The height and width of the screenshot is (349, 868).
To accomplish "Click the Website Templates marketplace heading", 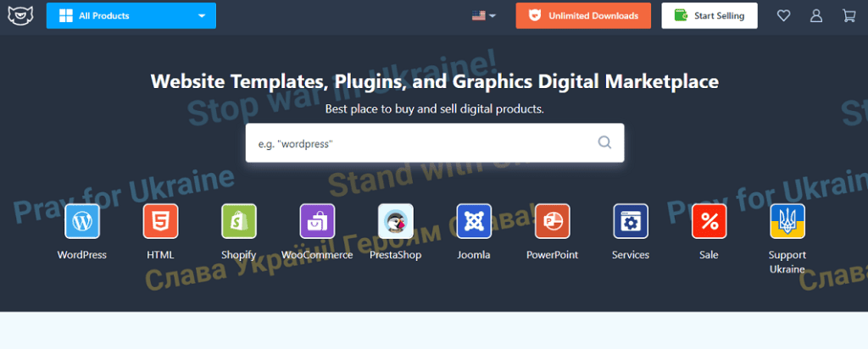I will coord(435,81).
